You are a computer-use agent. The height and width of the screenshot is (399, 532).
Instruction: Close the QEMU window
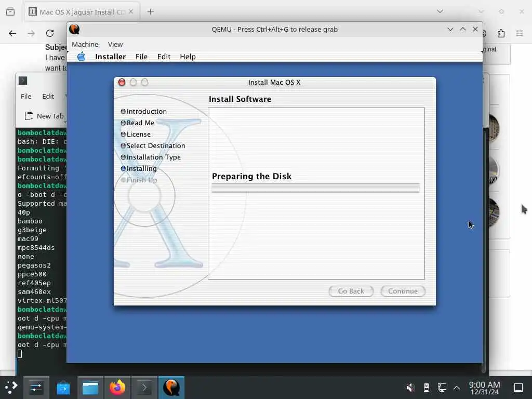pyautogui.click(x=475, y=29)
